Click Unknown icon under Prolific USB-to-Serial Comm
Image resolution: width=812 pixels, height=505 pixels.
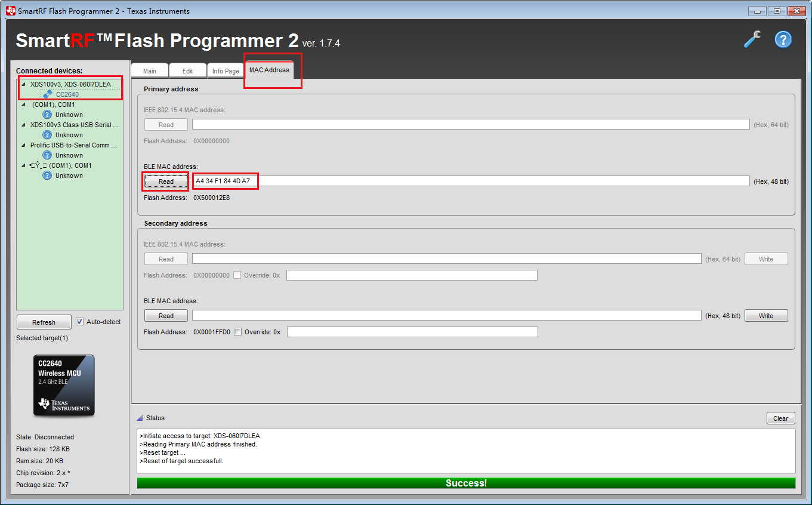coord(48,155)
